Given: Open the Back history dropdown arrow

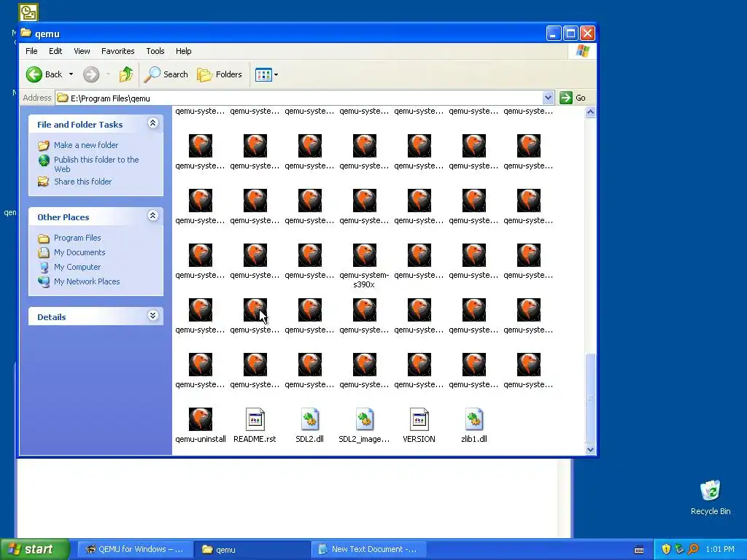Looking at the screenshot, I should [71, 74].
